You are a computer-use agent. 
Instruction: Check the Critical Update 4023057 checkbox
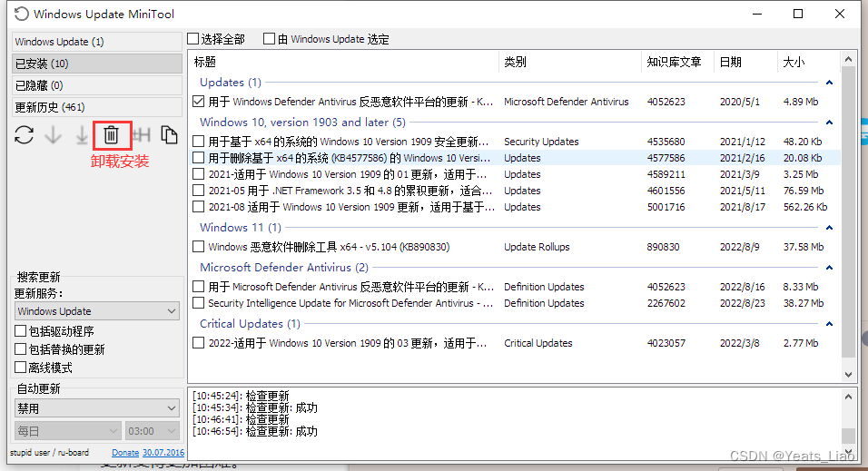point(198,343)
